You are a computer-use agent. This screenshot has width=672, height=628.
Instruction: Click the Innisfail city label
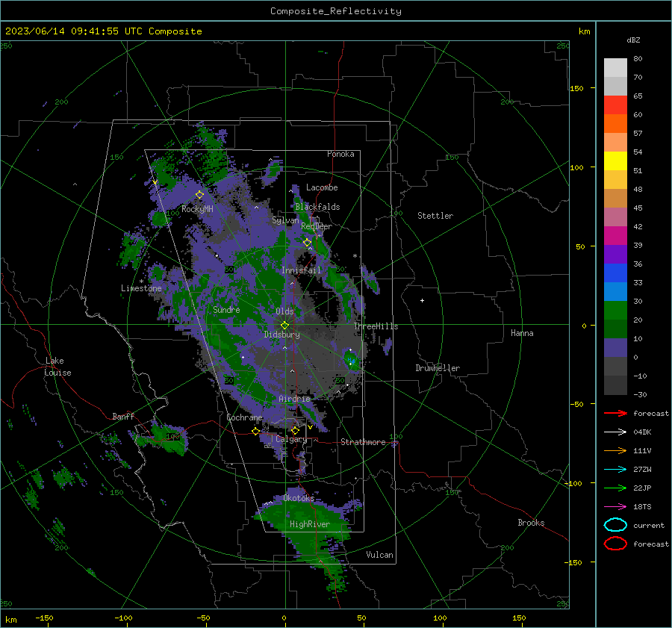[301, 270]
